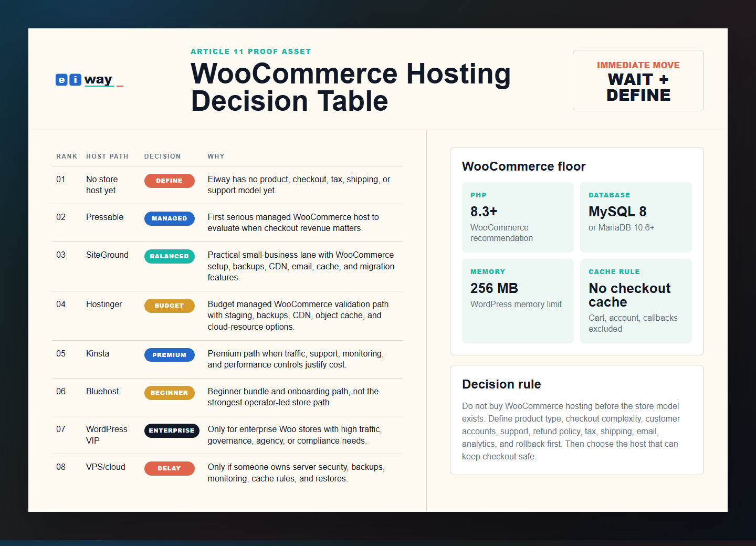Click rank number 01
Screen dimensions: 756x546
pos(61,180)
